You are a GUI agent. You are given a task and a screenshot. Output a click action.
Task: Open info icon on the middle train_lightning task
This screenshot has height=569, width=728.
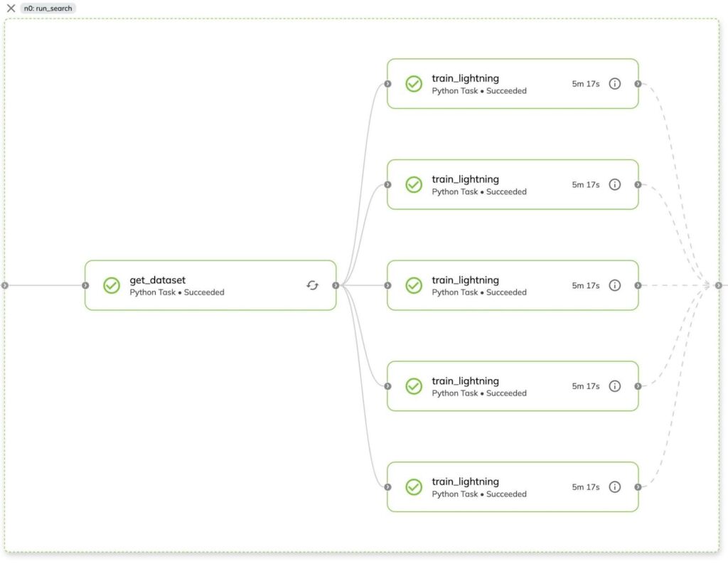point(614,285)
